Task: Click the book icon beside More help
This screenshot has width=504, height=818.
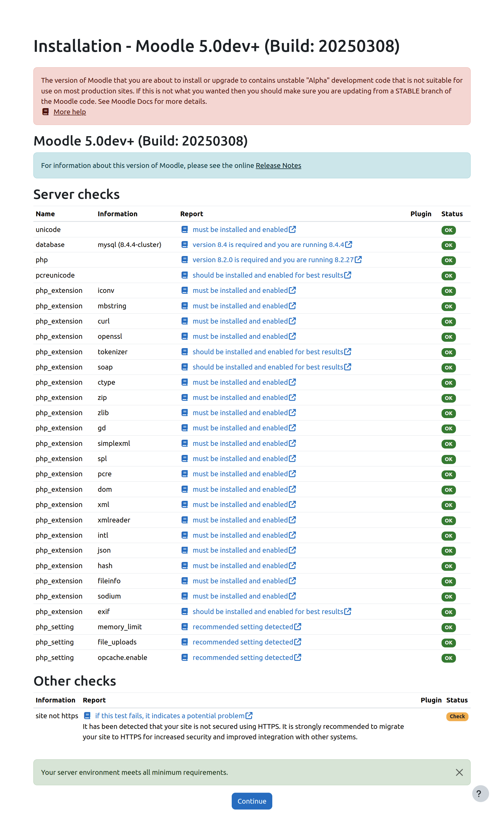Action: pos(46,112)
